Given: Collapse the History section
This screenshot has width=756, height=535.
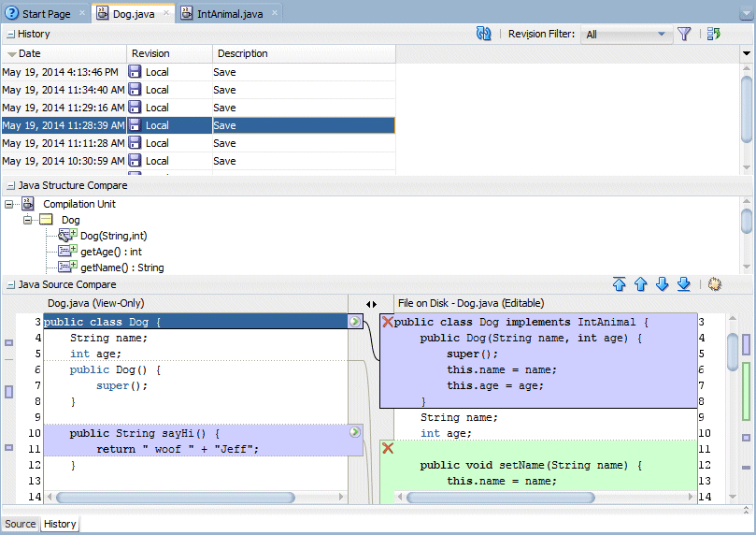Looking at the screenshot, I should 10,35.
